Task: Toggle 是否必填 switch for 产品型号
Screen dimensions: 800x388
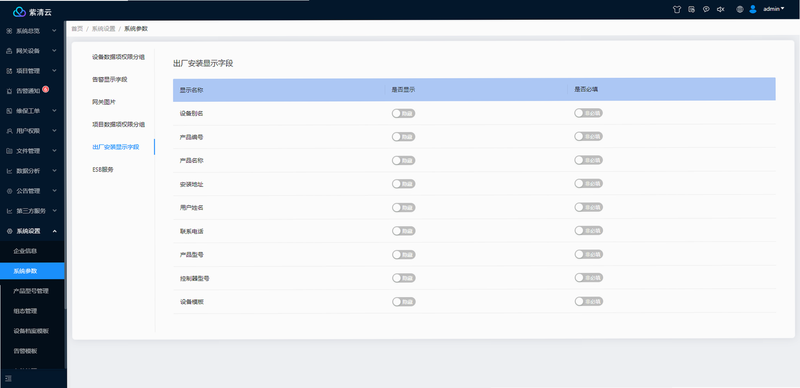Action: click(x=588, y=254)
